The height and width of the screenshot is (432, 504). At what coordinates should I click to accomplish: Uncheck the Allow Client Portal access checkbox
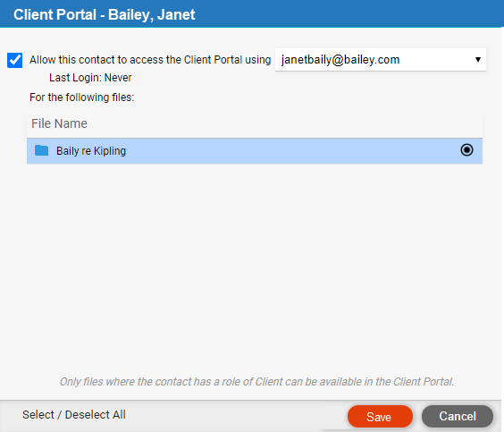[15, 60]
